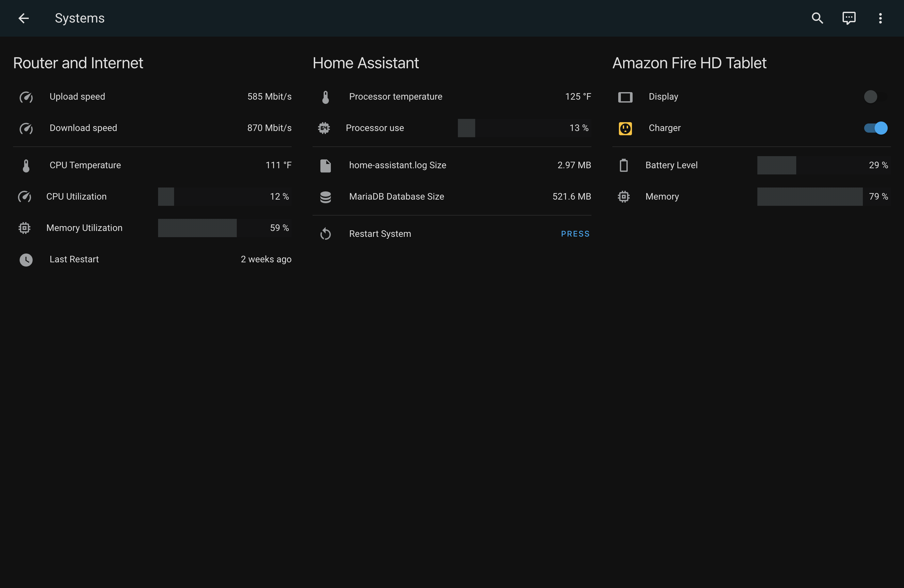The width and height of the screenshot is (904, 588).
Task: Click the MariaDB database icon
Action: 326,197
